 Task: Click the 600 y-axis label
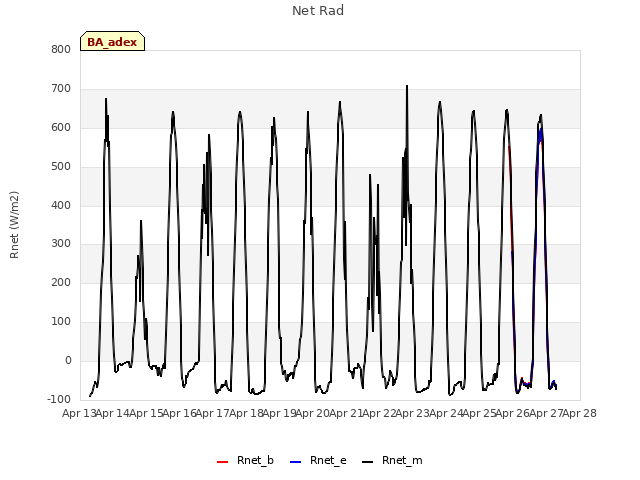pos(61,128)
